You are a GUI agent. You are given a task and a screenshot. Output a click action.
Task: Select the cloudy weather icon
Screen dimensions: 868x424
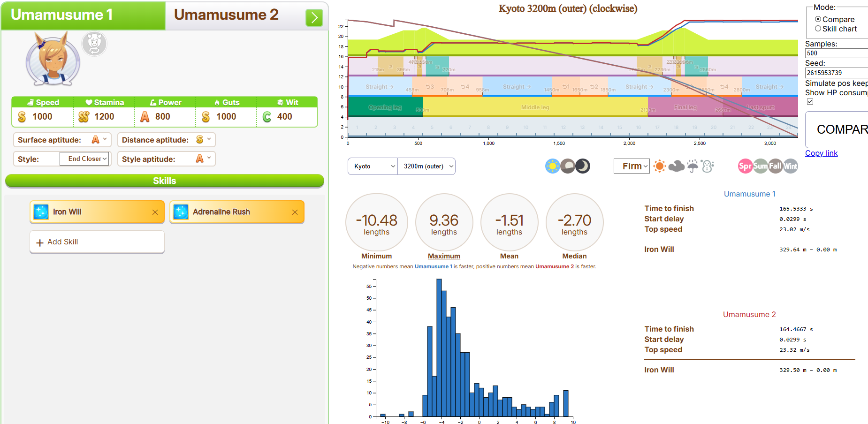click(x=676, y=166)
